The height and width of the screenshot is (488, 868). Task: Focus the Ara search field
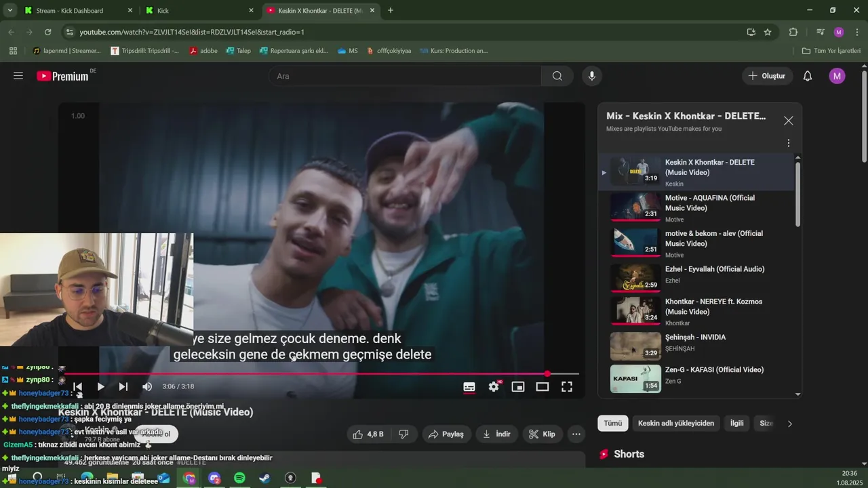pos(405,76)
